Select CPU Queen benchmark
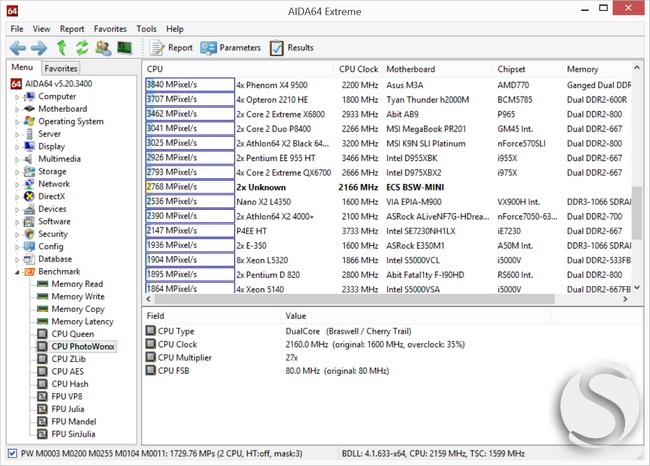This screenshot has height=466, width=650. coord(73,334)
